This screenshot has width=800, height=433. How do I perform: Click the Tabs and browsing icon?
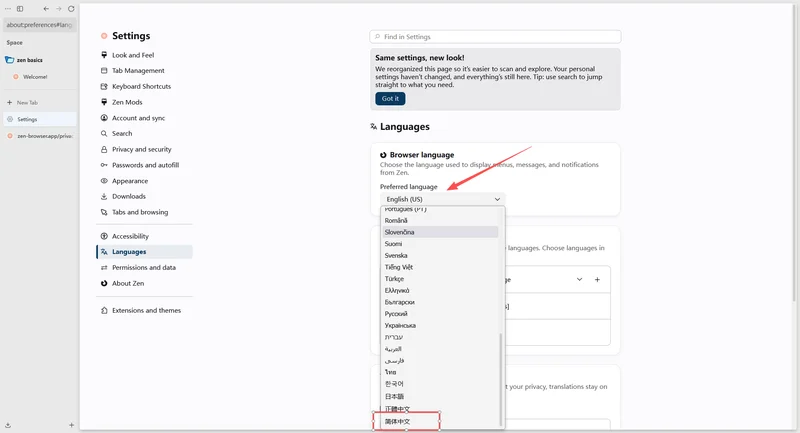tap(104, 212)
